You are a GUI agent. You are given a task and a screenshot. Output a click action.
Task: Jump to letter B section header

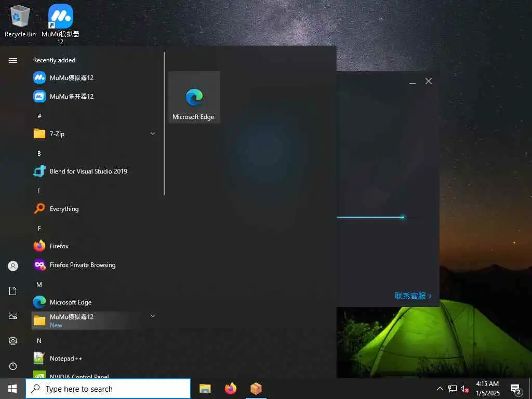pyautogui.click(x=39, y=153)
